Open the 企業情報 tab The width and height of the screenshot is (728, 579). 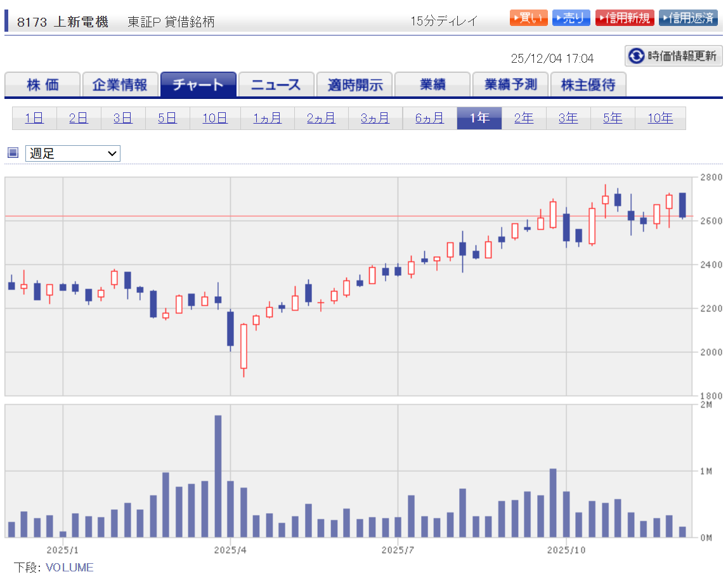click(120, 85)
